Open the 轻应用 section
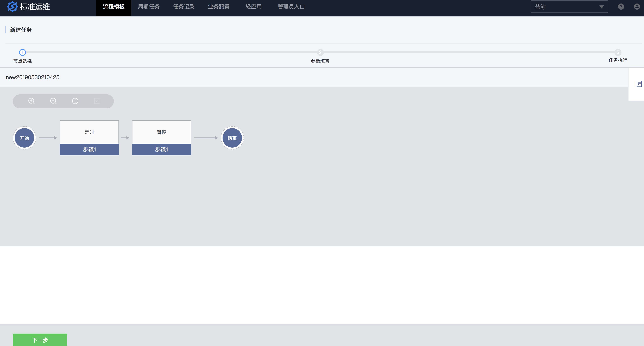 pyautogui.click(x=253, y=7)
